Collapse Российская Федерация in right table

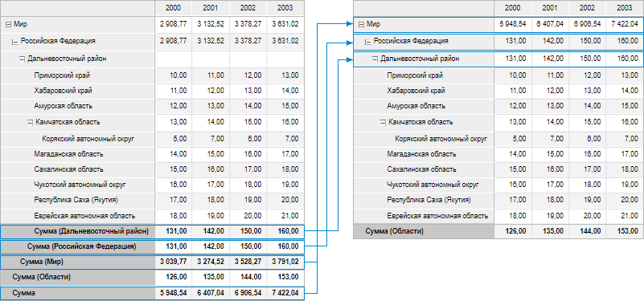point(368,42)
